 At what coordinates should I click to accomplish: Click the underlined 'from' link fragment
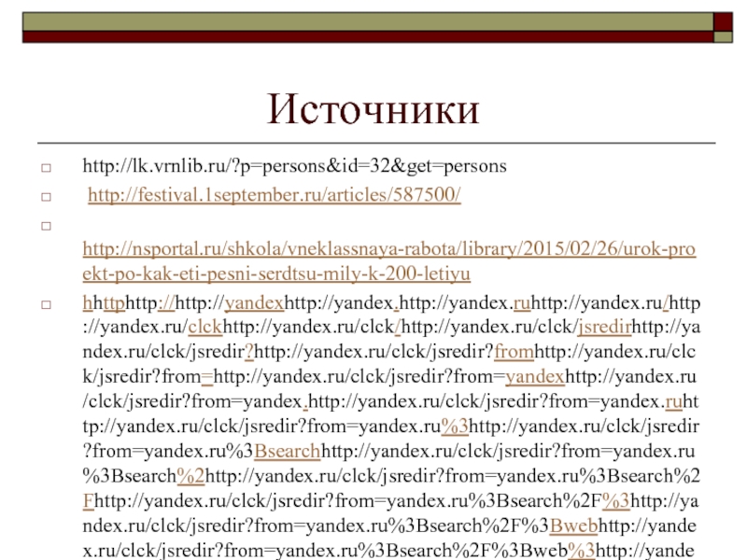tap(514, 352)
